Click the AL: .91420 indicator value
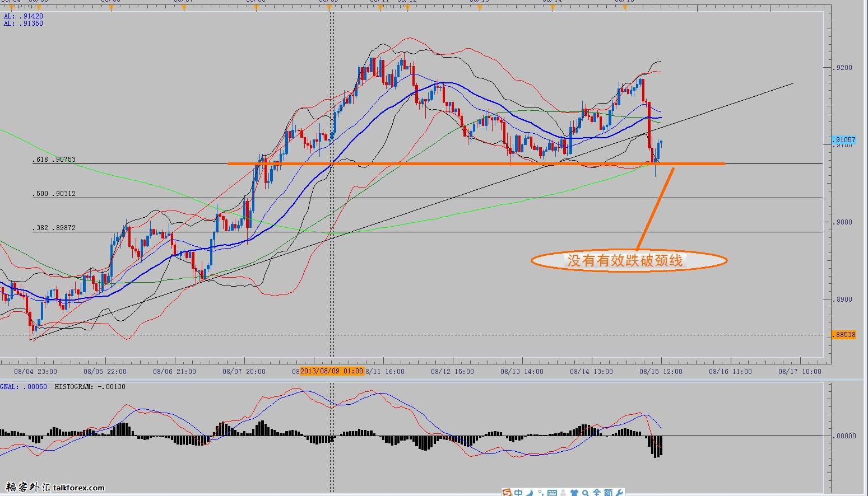The image size is (868, 496). tap(24, 17)
